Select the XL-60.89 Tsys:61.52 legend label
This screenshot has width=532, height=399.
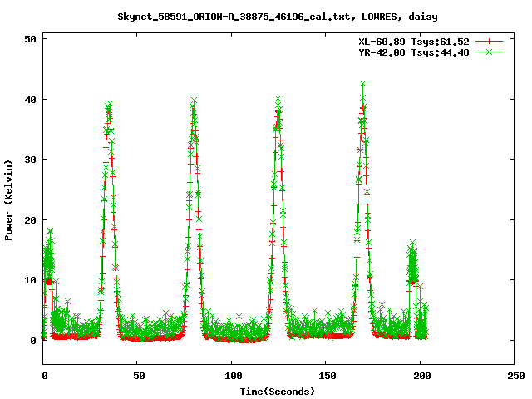414,42
